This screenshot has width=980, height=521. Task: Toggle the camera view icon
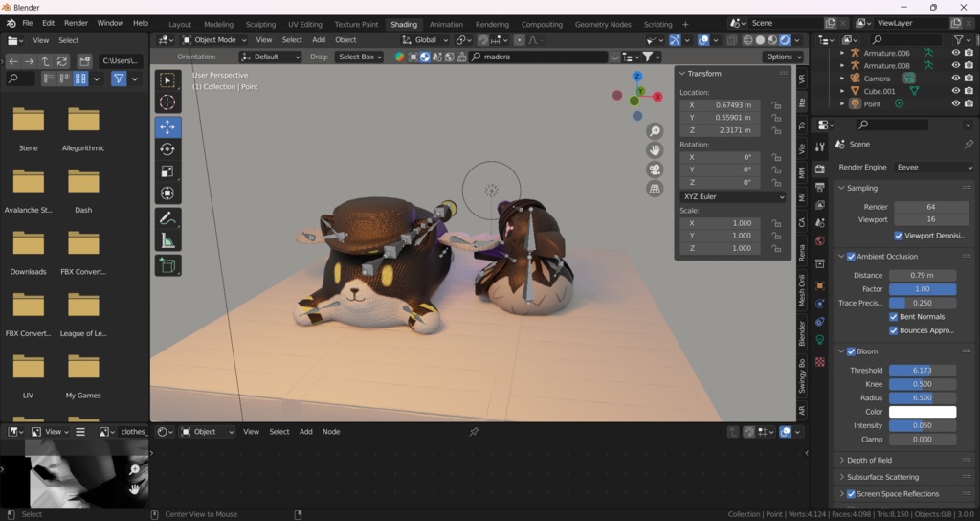tap(655, 170)
